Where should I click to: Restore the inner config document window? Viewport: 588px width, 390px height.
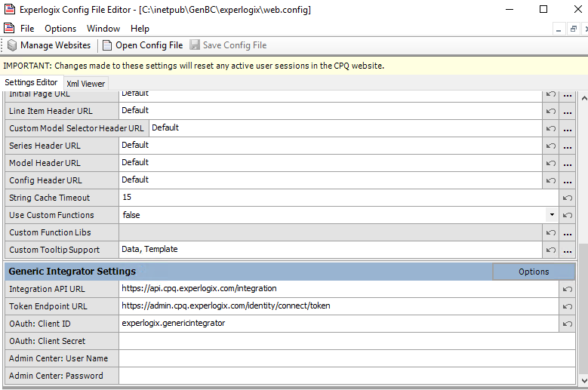point(573,29)
